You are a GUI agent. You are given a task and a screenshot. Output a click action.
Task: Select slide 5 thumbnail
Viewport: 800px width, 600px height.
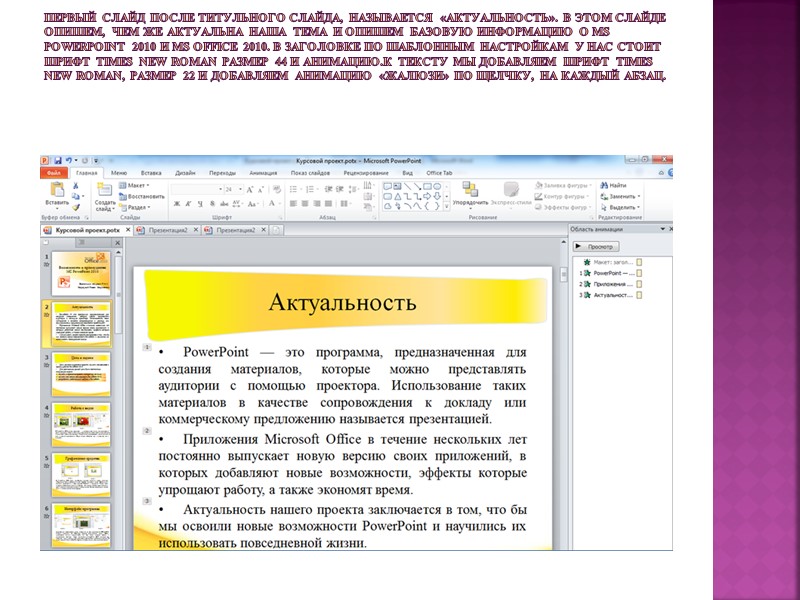pyautogui.click(x=81, y=474)
